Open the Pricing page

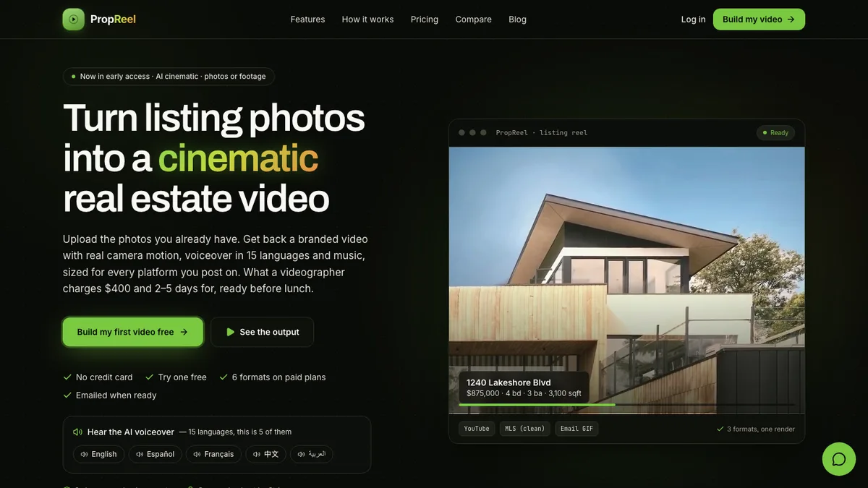click(425, 20)
